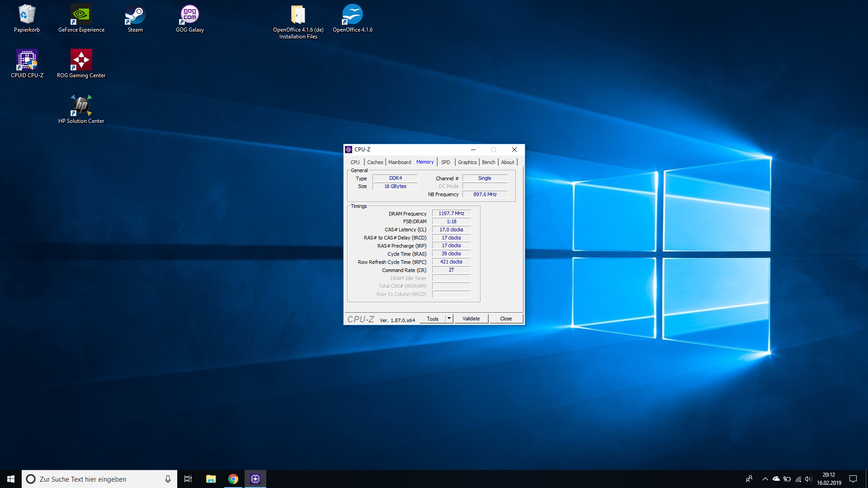This screenshot has height=488, width=868.
Task: Click the OneDrive cloud tray icon
Action: pos(776,479)
